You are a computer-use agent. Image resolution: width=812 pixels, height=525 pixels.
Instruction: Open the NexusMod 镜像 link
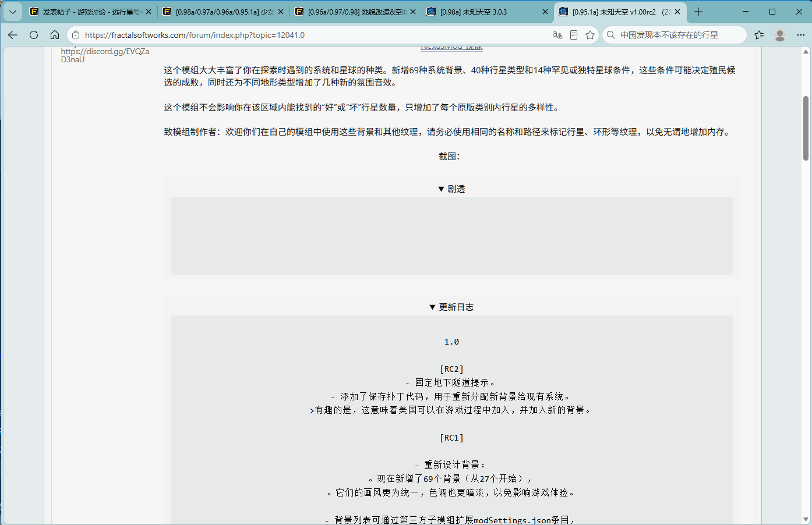pos(451,48)
